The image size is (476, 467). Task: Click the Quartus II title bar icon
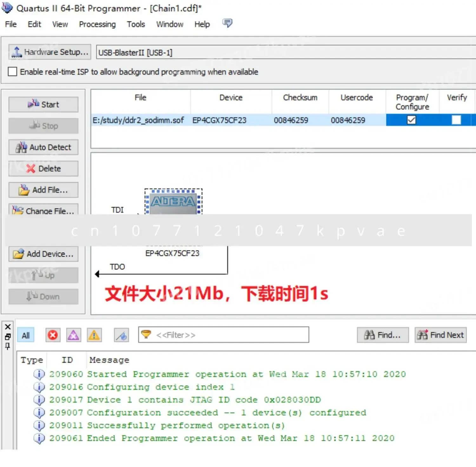coord(7,8)
